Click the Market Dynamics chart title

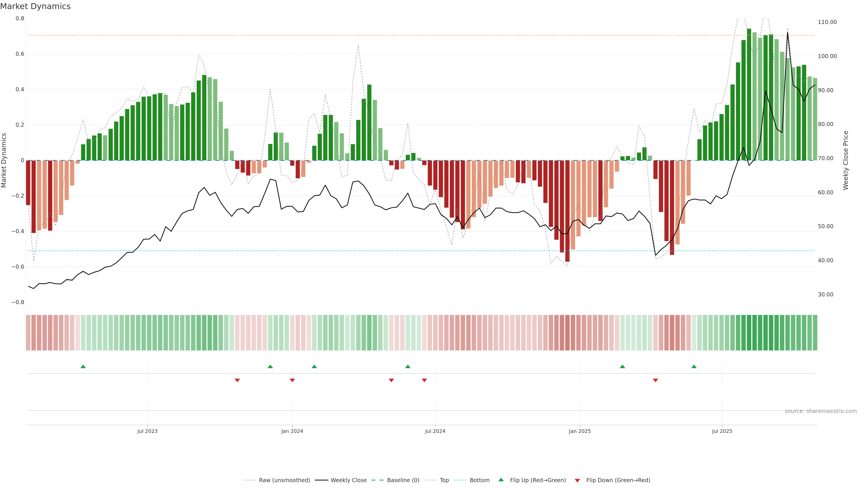click(x=35, y=6)
